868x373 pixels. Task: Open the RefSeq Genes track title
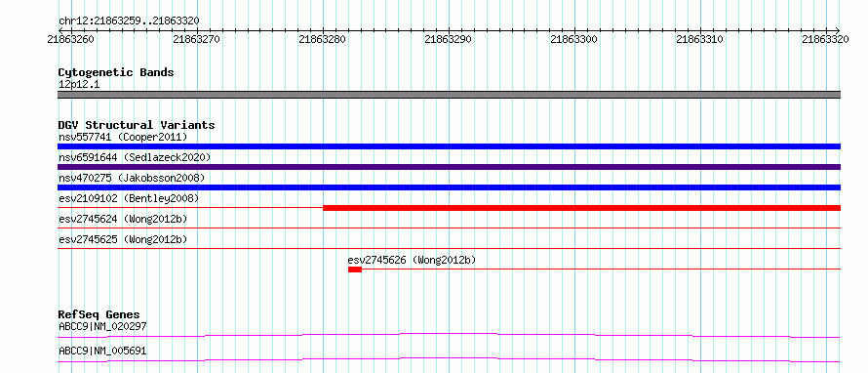pos(99,314)
